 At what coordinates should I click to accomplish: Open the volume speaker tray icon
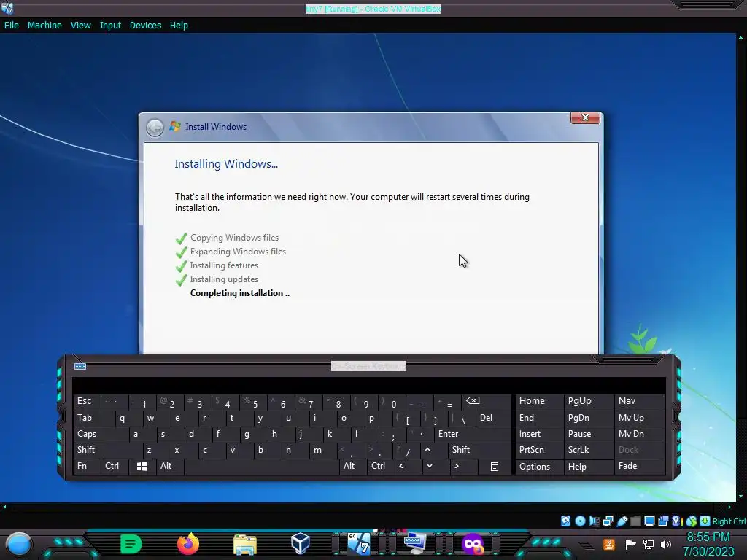tap(666, 544)
